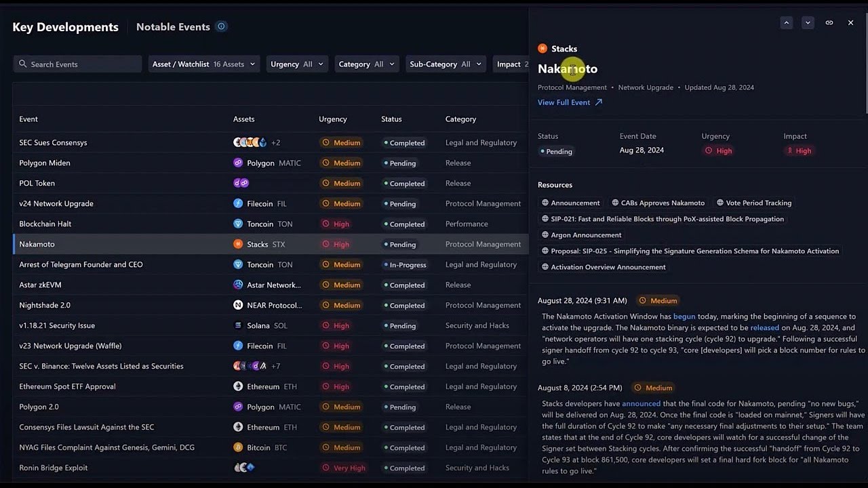The height and width of the screenshot is (488, 868).
Task: Open the Impact filter dropdown
Action: coord(511,64)
